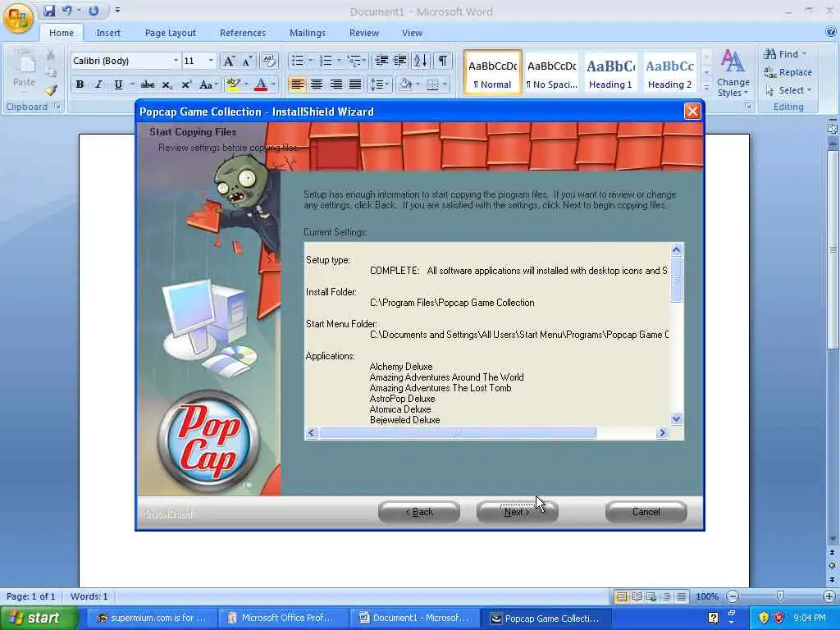This screenshot has height=630, width=840.
Task: Select the Heading 1 style
Action: point(610,73)
